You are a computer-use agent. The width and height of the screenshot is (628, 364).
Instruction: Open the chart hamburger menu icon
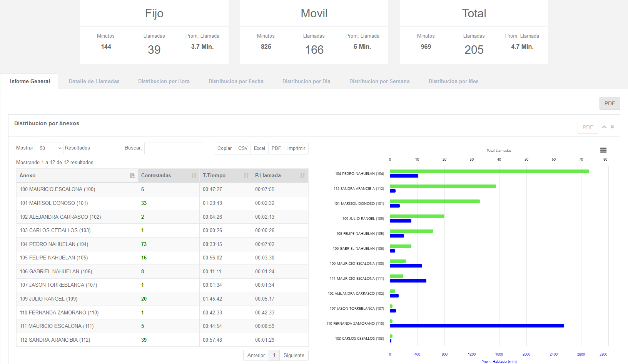click(x=603, y=150)
